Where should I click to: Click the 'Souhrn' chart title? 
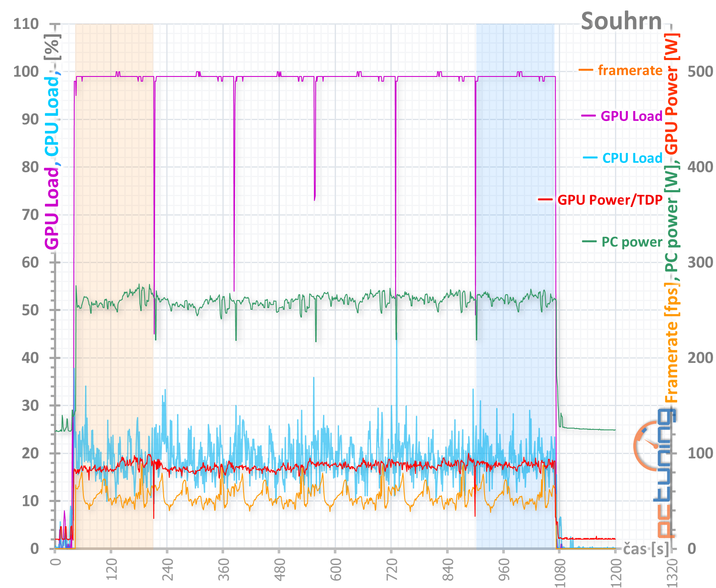[621, 21]
